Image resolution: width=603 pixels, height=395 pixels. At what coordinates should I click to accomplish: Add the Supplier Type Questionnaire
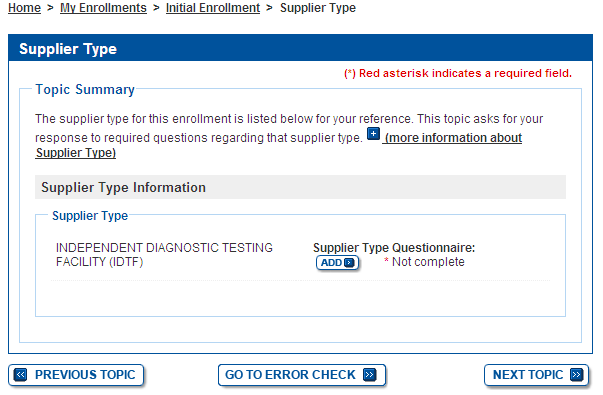pos(337,263)
